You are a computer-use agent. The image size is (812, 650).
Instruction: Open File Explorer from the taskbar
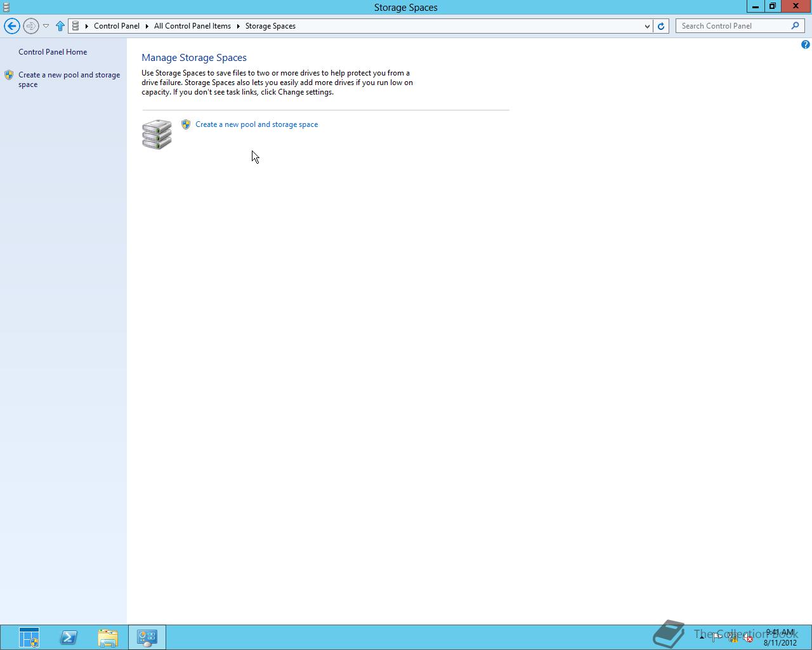pos(108,637)
